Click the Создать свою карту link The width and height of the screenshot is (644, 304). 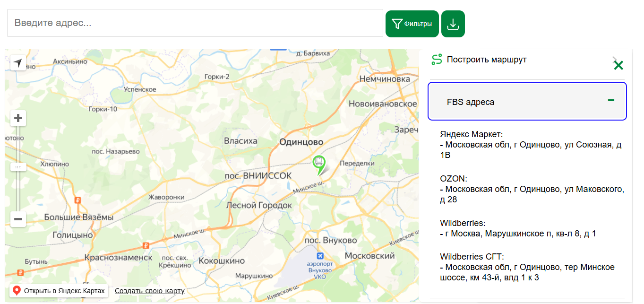(150, 291)
